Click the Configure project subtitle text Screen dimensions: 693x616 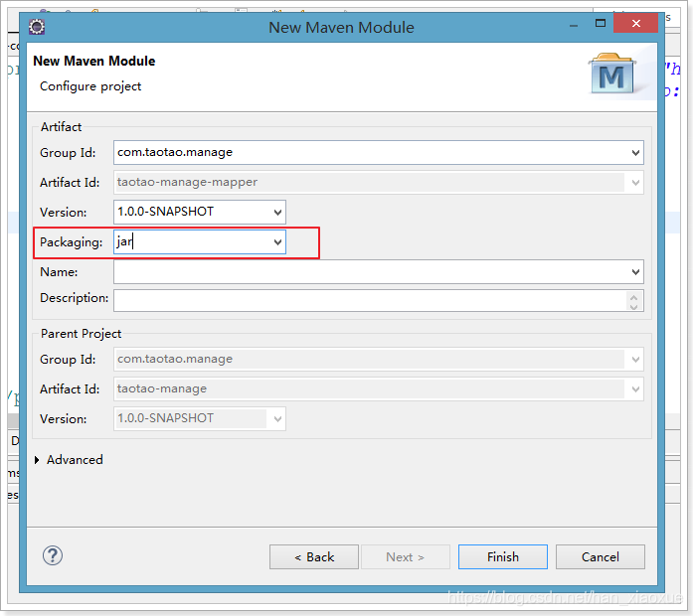[90, 86]
